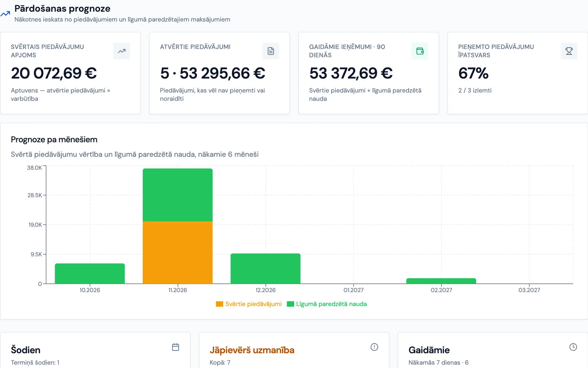This screenshot has width=588, height=368.
Task: Click the 9.5K y-axis label
Action: tap(36, 254)
